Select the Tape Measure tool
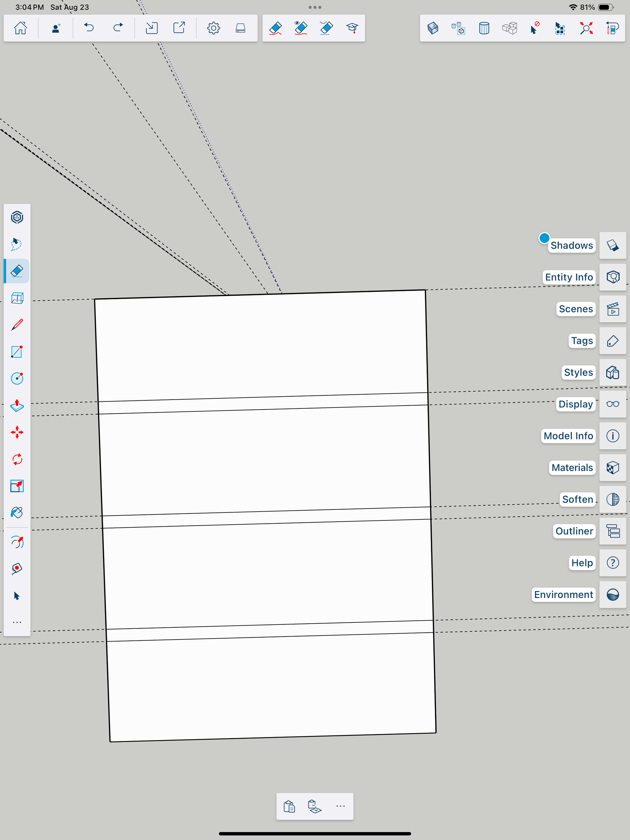The height and width of the screenshot is (840, 630). click(x=17, y=569)
